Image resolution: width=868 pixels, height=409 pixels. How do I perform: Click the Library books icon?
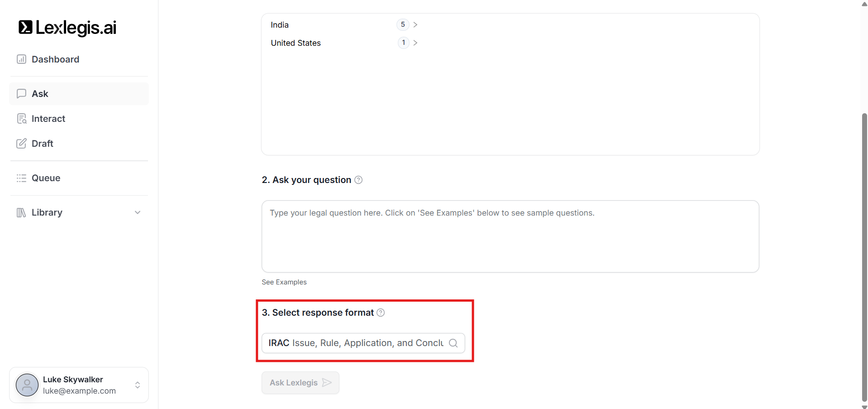click(21, 212)
